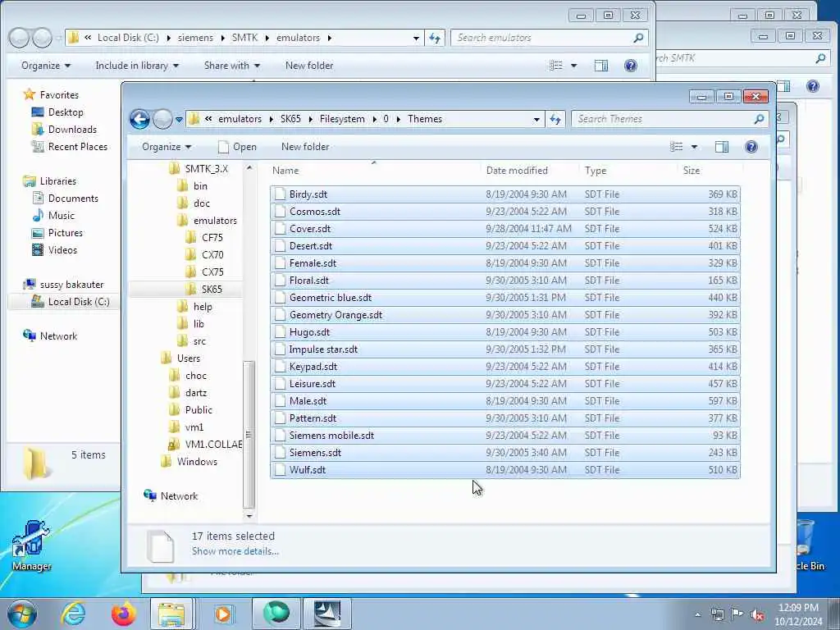
Task: Expand Include in library menu
Action: [x=137, y=66]
